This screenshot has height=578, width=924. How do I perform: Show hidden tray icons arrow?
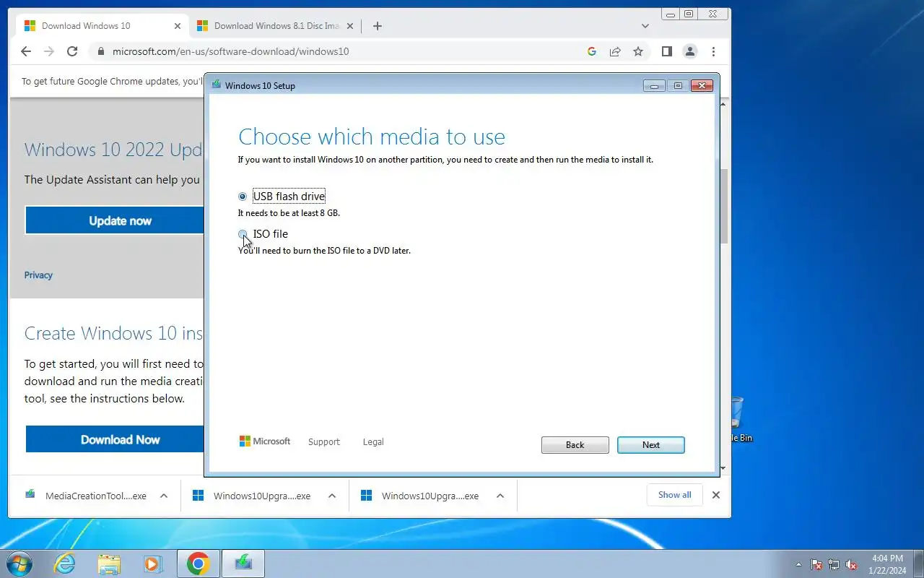click(x=798, y=564)
